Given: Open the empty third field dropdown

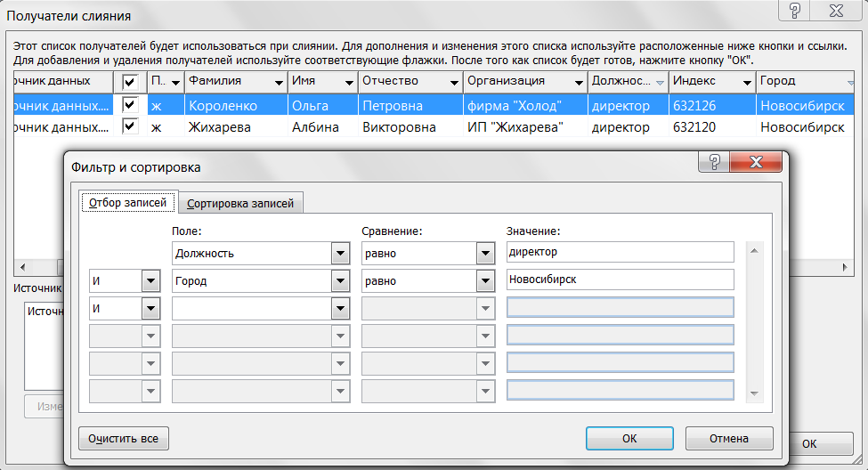Looking at the screenshot, I should 340,308.
